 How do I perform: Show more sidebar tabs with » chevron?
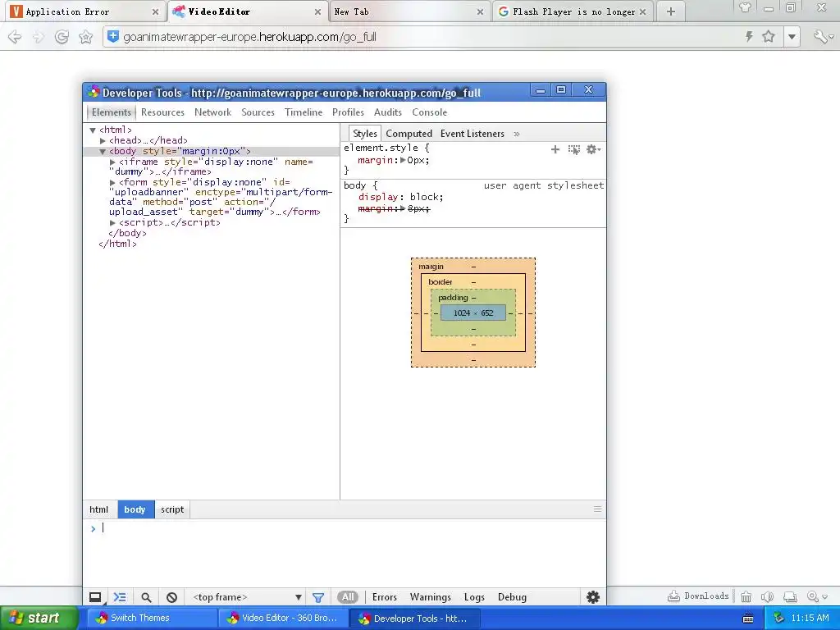pyautogui.click(x=517, y=134)
